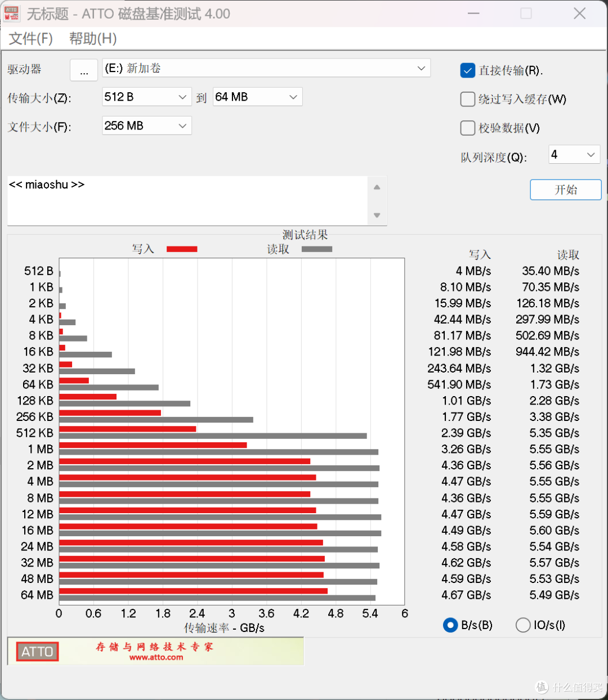The height and width of the screenshot is (700, 608).
Task: Expand the maximum transfer size 64 MB dropdown
Action: point(257,97)
